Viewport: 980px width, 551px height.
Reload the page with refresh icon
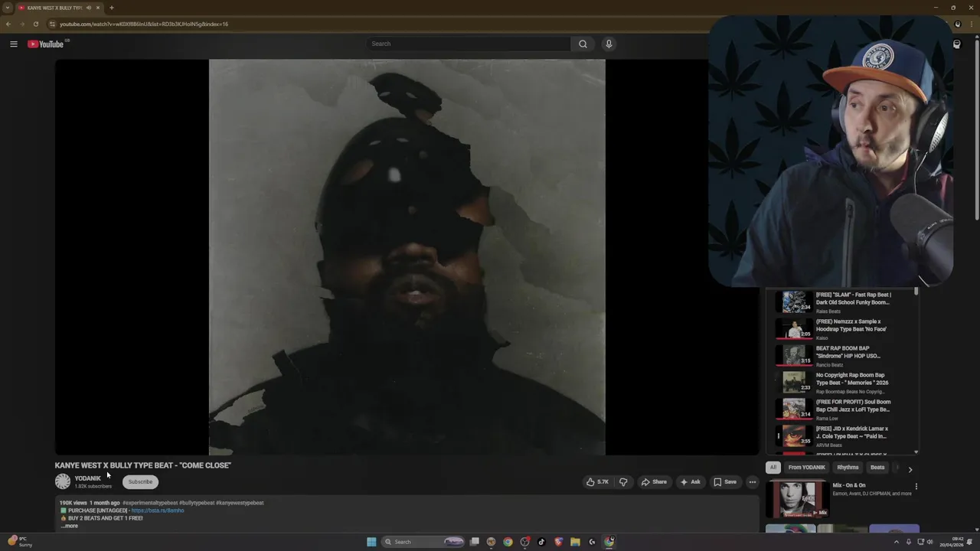(x=35, y=24)
